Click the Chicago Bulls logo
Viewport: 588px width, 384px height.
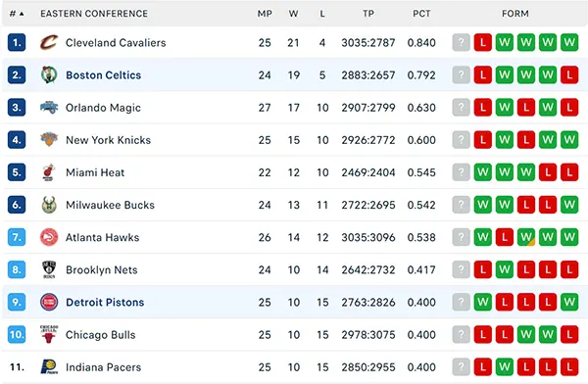pyautogui.click(x=49, y=334)
